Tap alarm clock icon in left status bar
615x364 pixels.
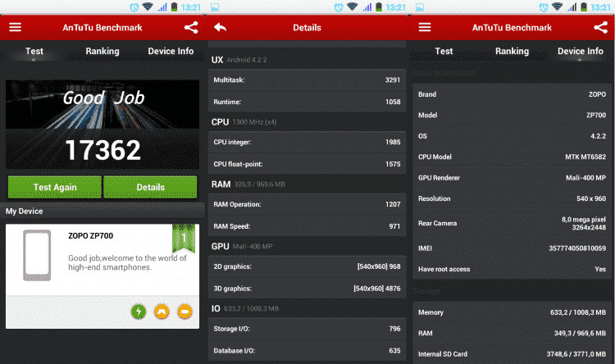point(134,7)
